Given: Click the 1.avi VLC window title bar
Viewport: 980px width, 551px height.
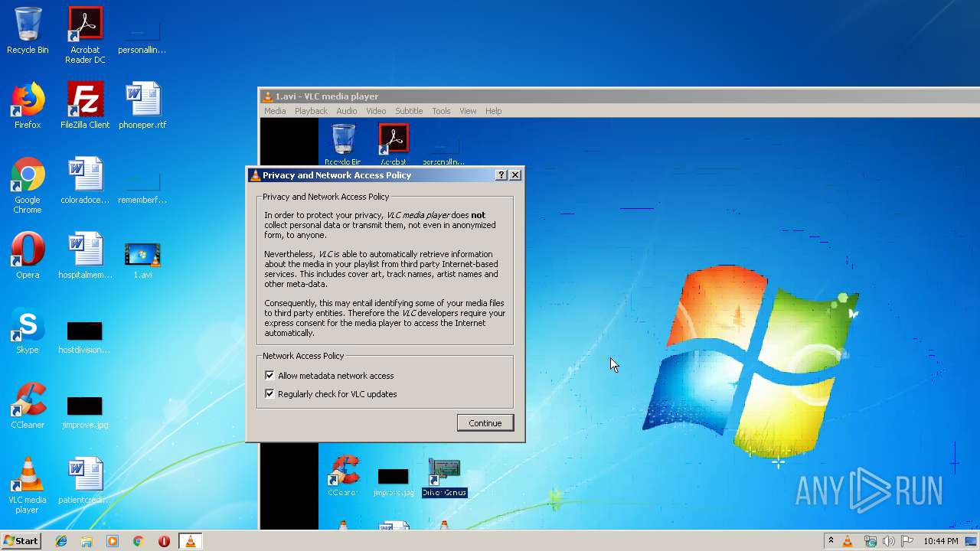Looking at the screenshot, I should pos(619,96).
